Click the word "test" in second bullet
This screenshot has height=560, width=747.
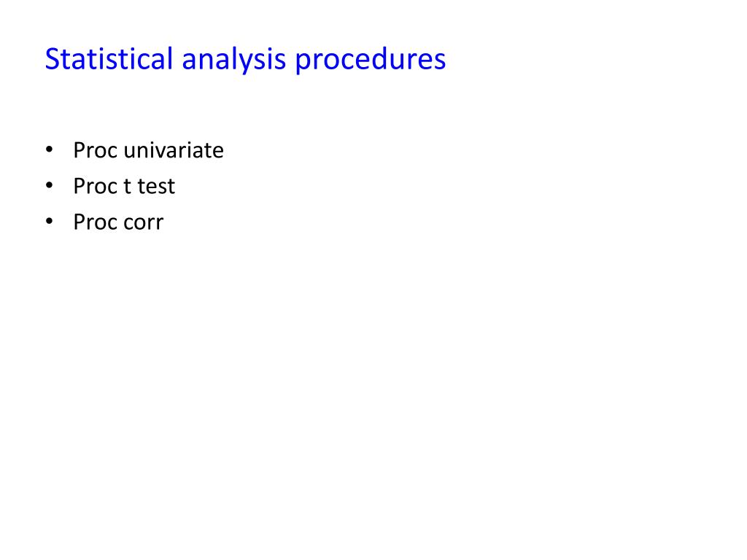[x=156, y=186]
